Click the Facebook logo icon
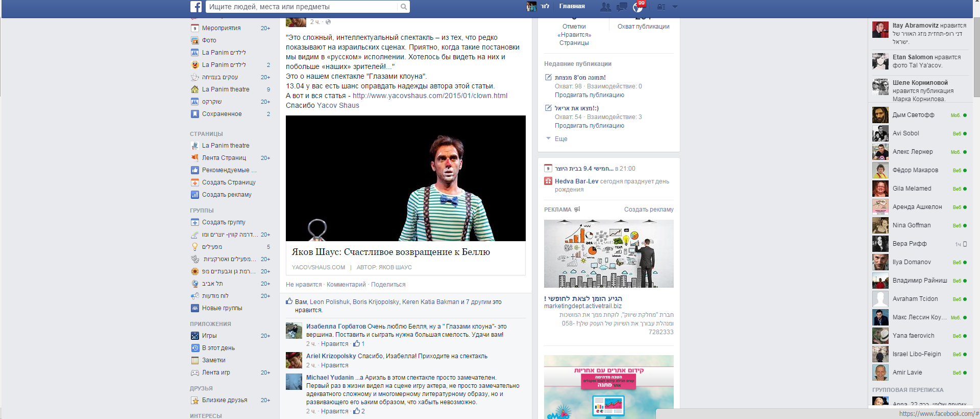Viewport: 980px width, 419px height. (x=196, y=7)
